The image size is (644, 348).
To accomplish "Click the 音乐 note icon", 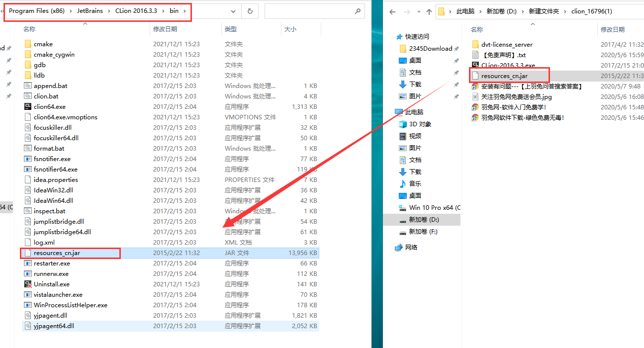I will [403, 184].
